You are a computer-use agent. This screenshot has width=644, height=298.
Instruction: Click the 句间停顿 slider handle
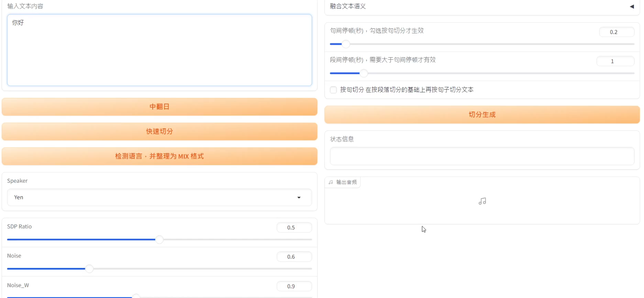[x=346, y=44]
